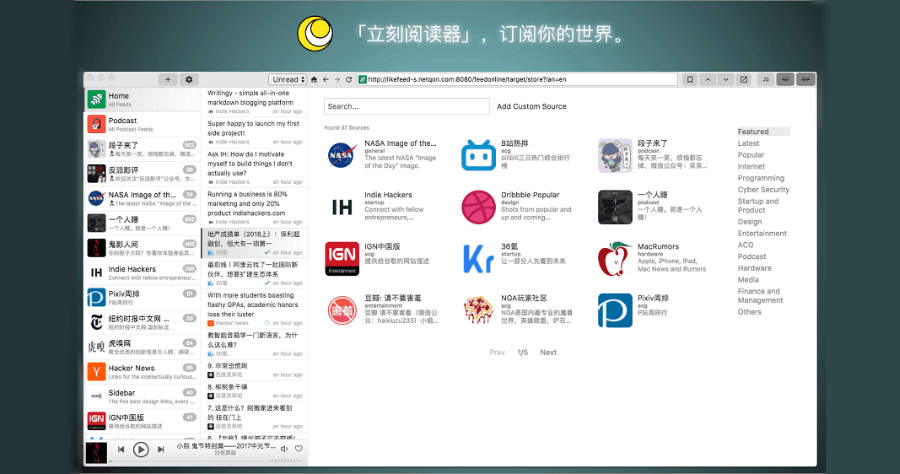
Task: Select Featured category
Action: pyautogui.click(x=763, y=131)
